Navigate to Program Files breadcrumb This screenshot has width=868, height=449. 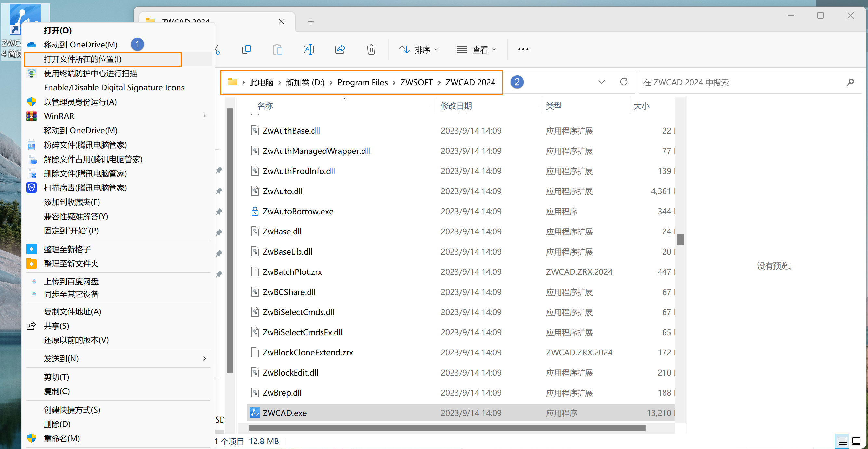click(x=362, y=82)
